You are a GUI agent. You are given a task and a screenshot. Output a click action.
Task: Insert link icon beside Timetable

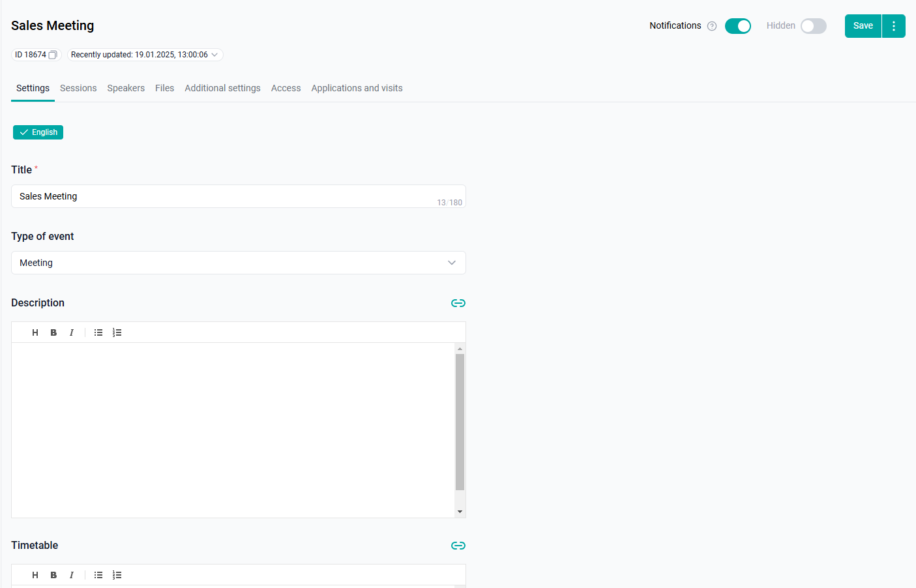[x=458, y=546]
